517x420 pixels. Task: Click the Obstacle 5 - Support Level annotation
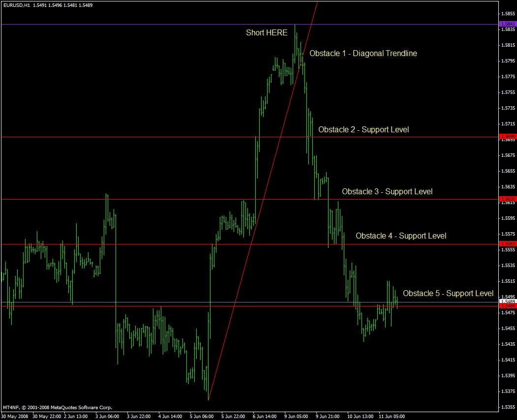[x=448, y=293]
